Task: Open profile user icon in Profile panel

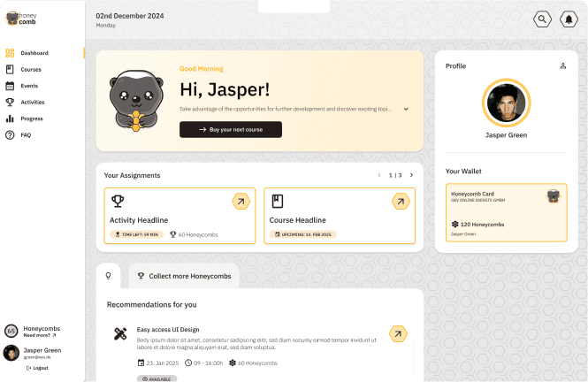Action: tap(563, 66)
